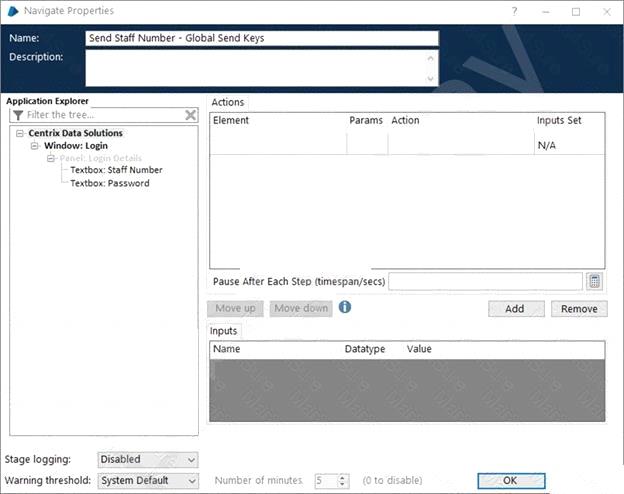Confirm with the OK button
The image size is (624, 494).
pyautogui.click(x=509, y=480)
